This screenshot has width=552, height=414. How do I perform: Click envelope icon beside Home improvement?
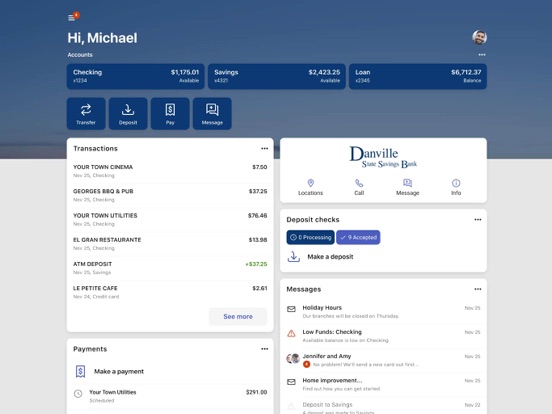tap(291, 382)
